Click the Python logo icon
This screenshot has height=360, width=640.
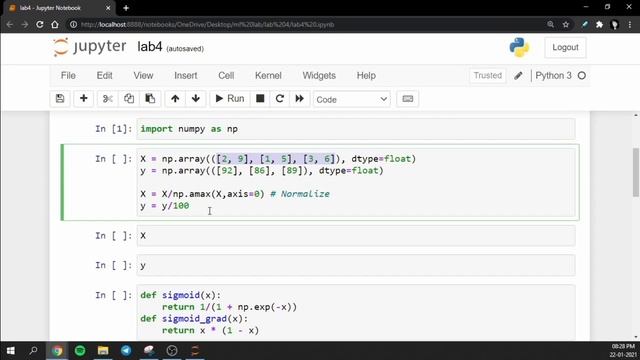(x=519, y=47)
